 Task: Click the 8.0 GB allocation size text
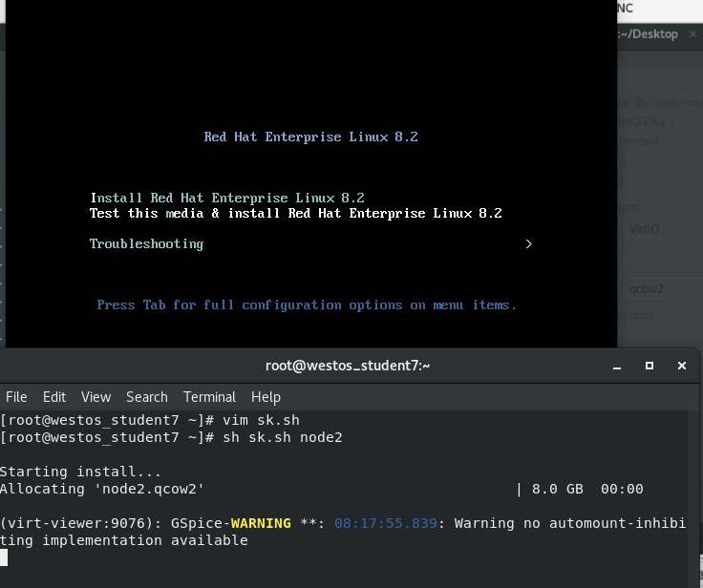pos(558,489)
